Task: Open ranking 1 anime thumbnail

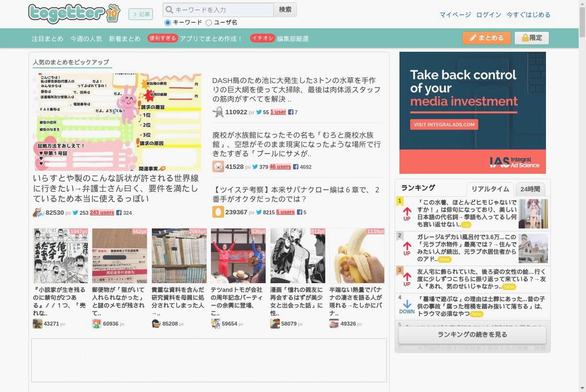Action: coord(533,214)
